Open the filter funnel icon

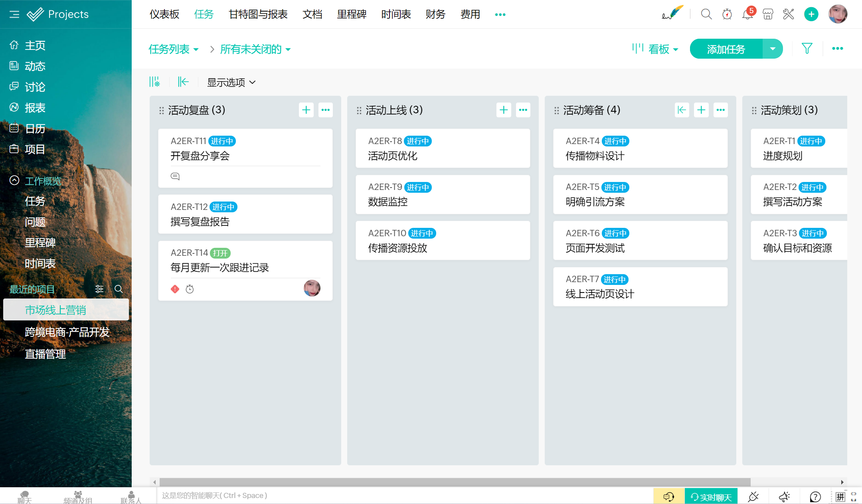[807, 49]
